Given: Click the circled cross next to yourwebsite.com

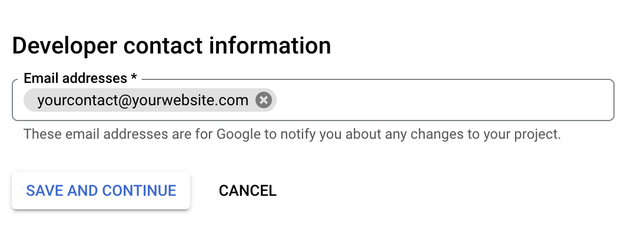Looking at the screenshot, I should click(x=264, y=100).
